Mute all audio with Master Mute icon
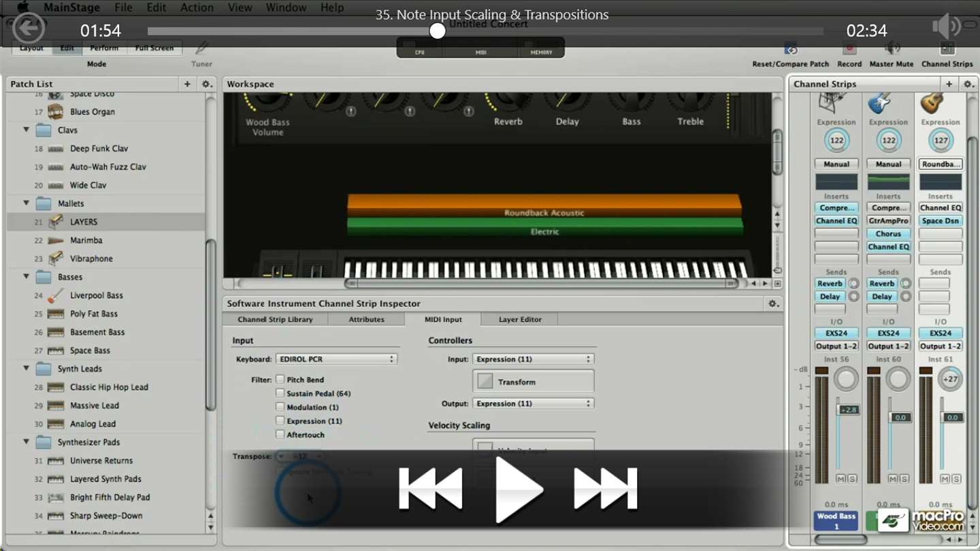This screenshot has width=980, height=551. [x=892, y=49]
